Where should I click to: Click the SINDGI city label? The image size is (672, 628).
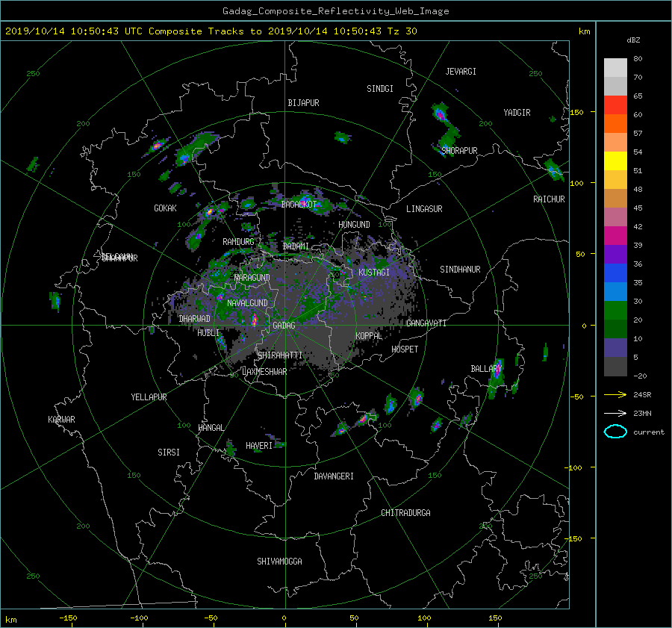click(380, 89)
